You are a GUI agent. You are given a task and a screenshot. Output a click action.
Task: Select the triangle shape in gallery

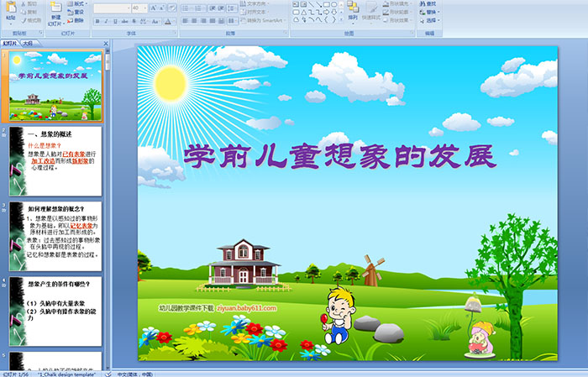coord(304,13)
